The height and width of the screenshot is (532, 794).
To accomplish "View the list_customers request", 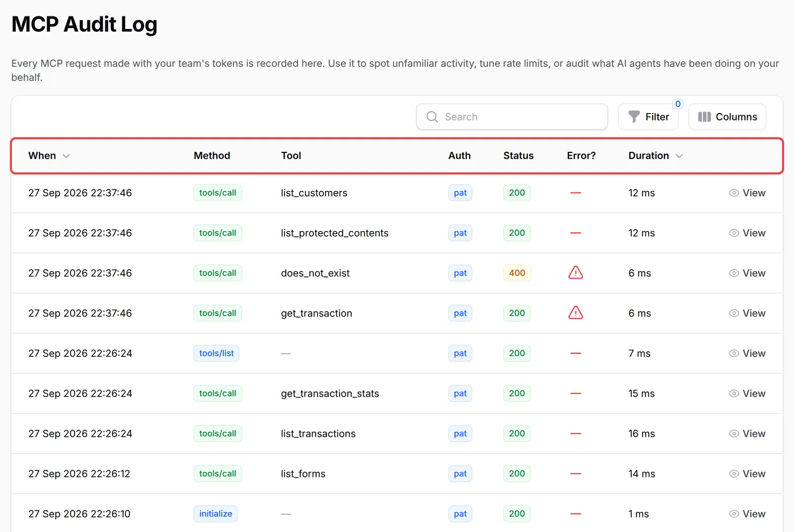I will tap(747, 193).
